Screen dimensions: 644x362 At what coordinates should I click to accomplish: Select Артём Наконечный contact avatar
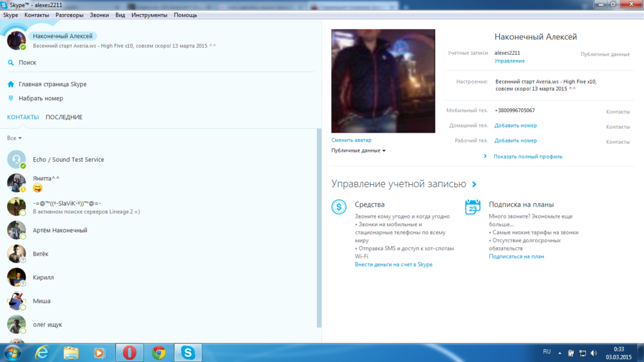click(17, 230)
